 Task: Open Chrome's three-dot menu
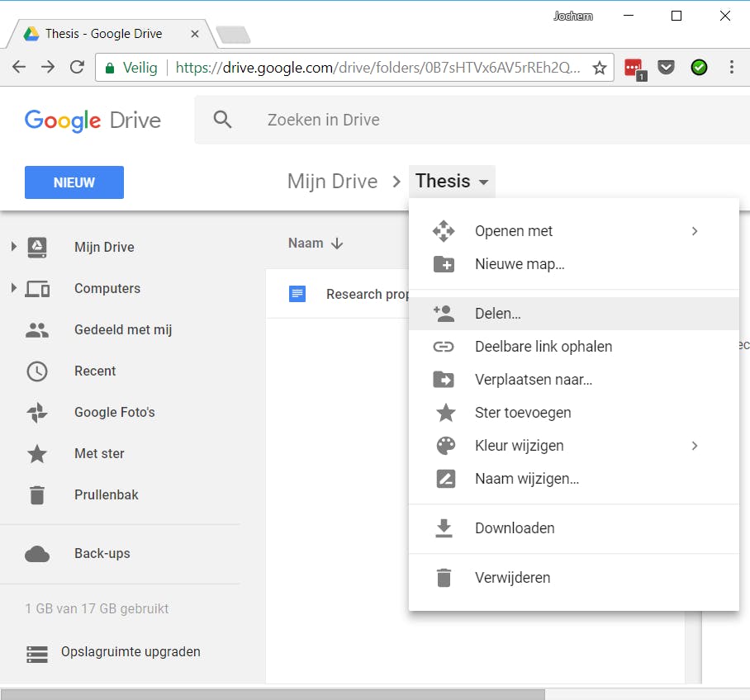pos(731,68)
